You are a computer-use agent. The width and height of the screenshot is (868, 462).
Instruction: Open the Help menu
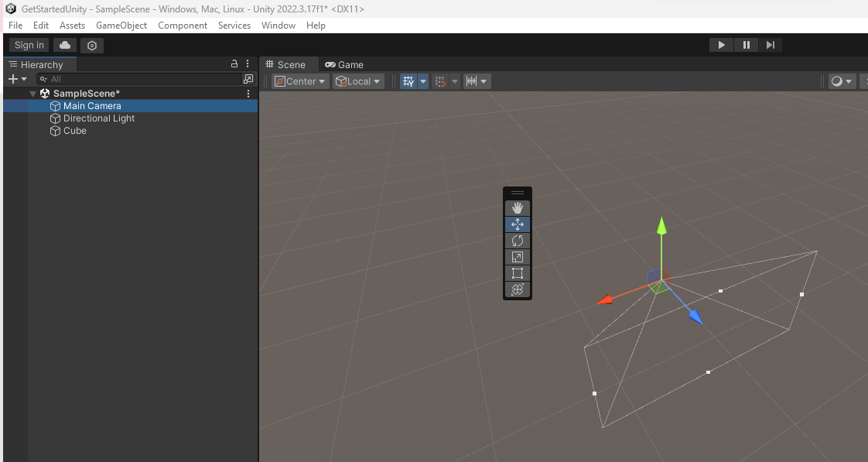tap(316, 26)
